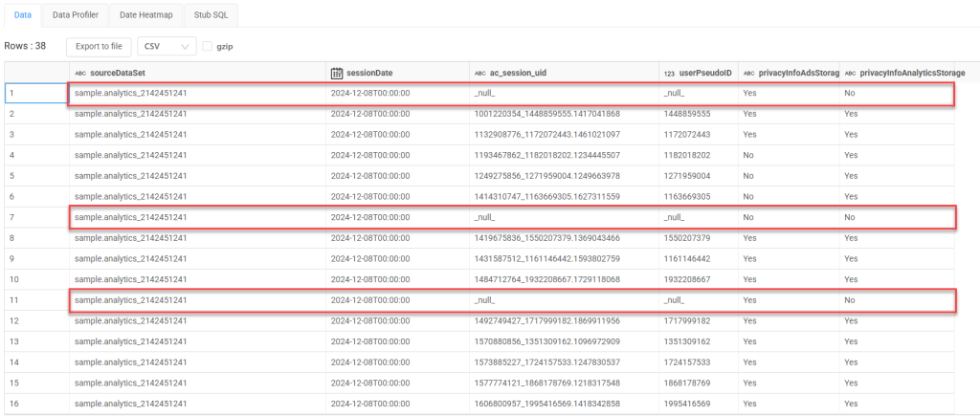Enable the gzip checkbox

(x=208, y=46)
